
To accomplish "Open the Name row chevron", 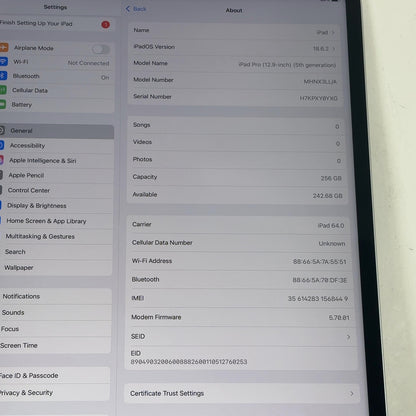I will 333,32.
